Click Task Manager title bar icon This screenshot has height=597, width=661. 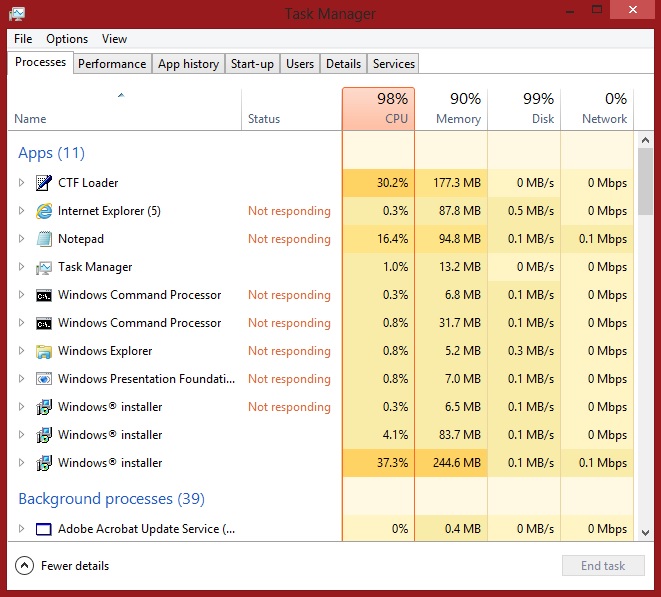[x=17, y=13]
